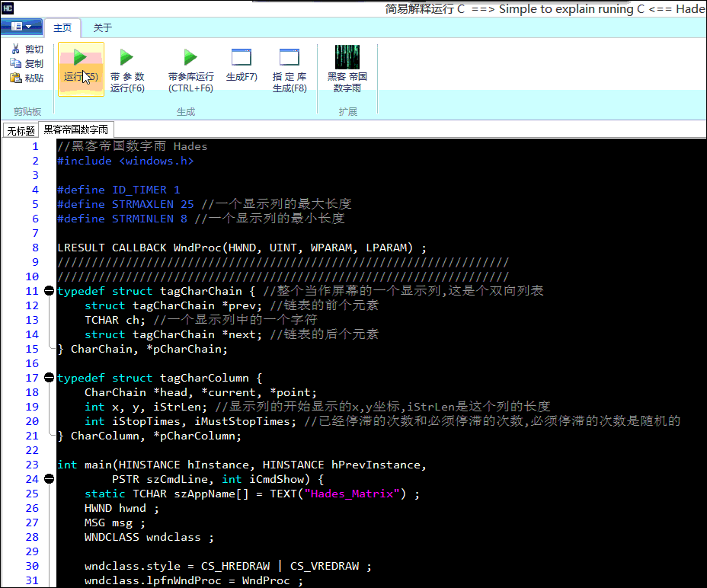The image size is (707, 588).
Task: Click the HC application icon in title bar
Action: tap(8, 8)
